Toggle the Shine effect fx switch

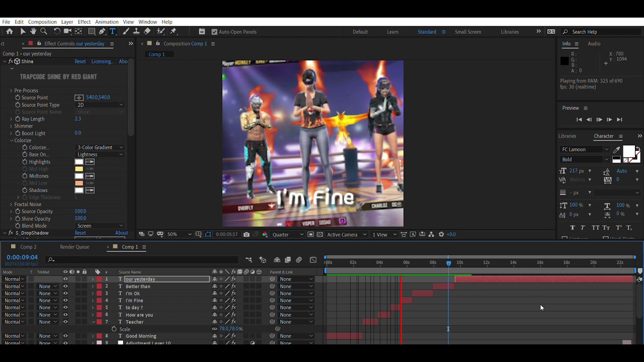tap(11, 61)
